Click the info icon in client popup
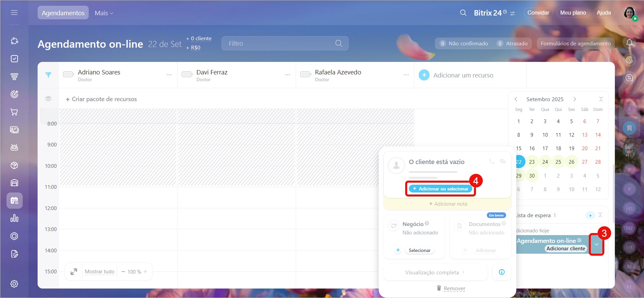The image size is (644, 298). (x=502, y=272)
